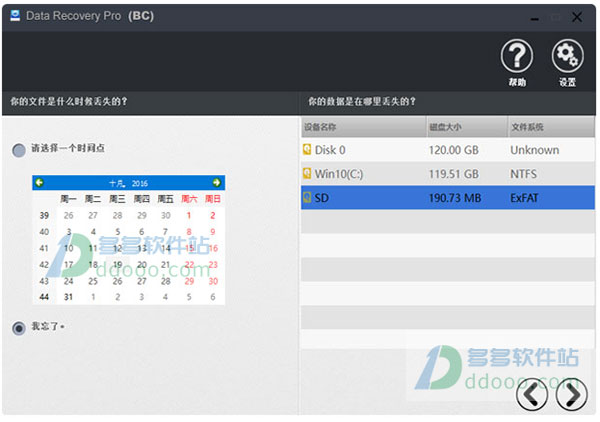Select the Disk 0 device row
Viewport: 600px width, 422px height.
coord(448,150)
